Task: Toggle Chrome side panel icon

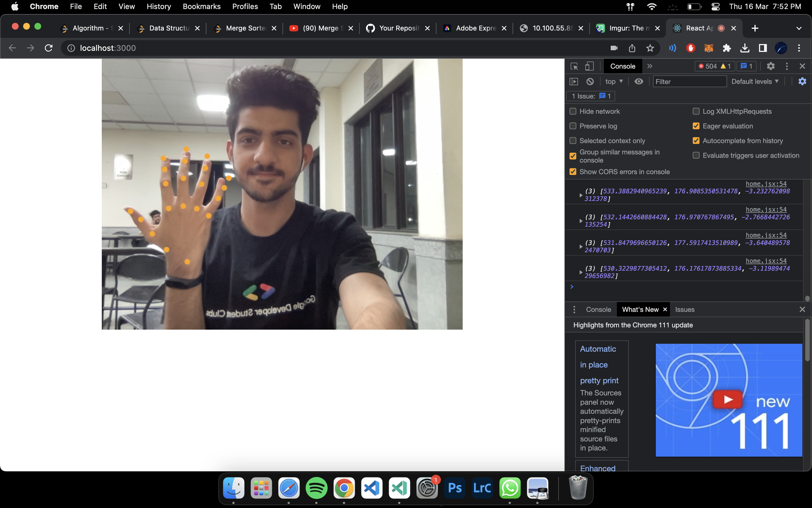Action: pyautogui.click(x=763, y=48)
